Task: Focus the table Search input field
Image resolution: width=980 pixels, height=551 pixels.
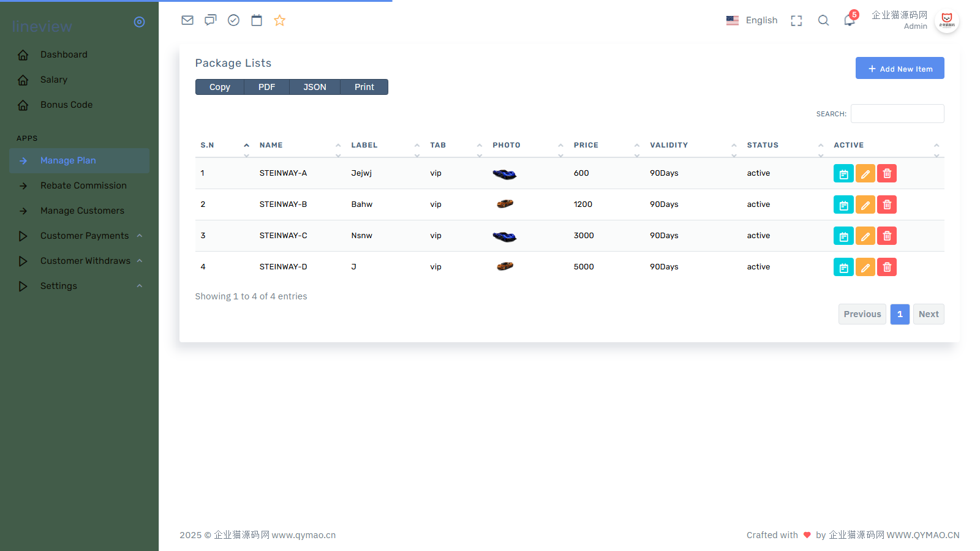Action: 897,114
